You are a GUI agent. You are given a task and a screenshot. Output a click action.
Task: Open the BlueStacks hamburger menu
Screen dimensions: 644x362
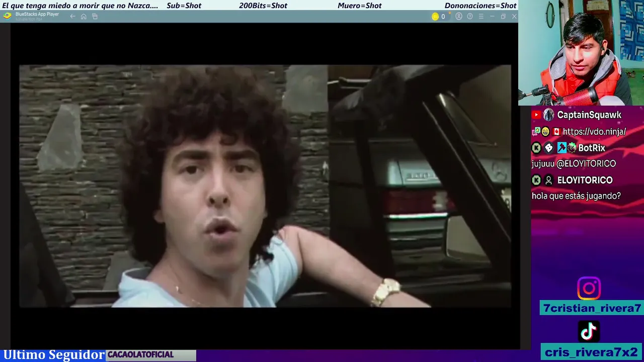point(481,17)
